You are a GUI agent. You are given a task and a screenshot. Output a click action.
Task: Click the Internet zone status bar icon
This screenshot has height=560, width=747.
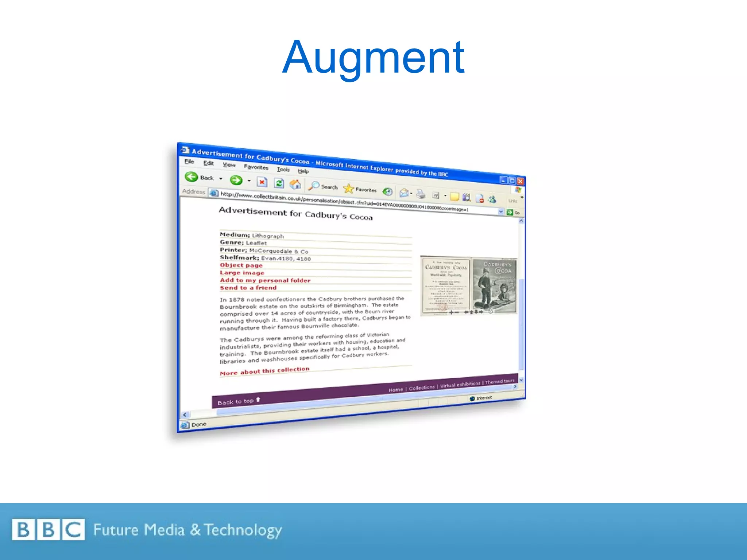tap(472, 398)
